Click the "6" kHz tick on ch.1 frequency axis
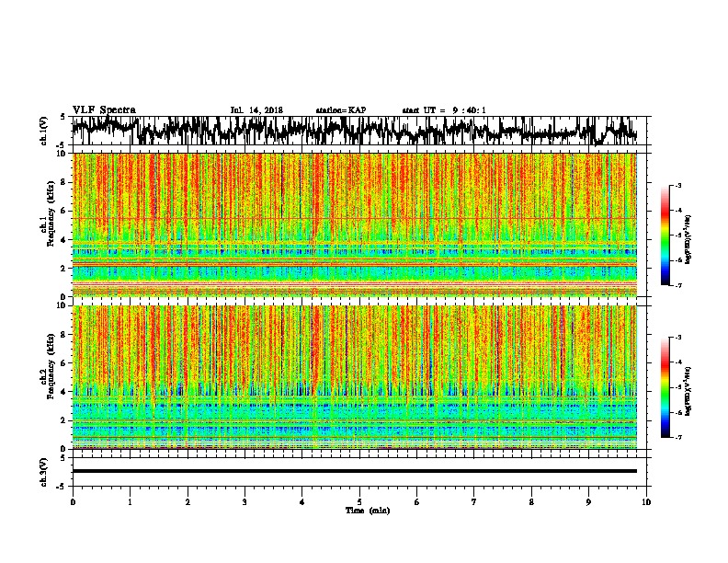 click(63, 211)
